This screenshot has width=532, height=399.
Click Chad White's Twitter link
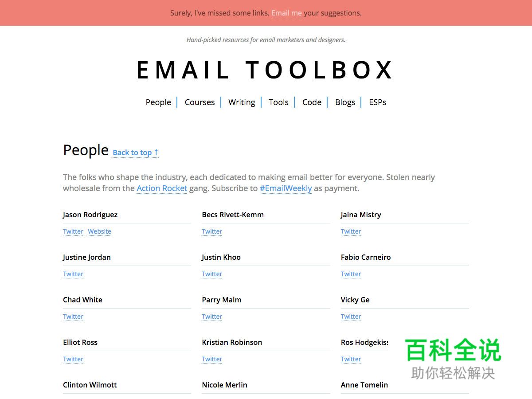73,317
